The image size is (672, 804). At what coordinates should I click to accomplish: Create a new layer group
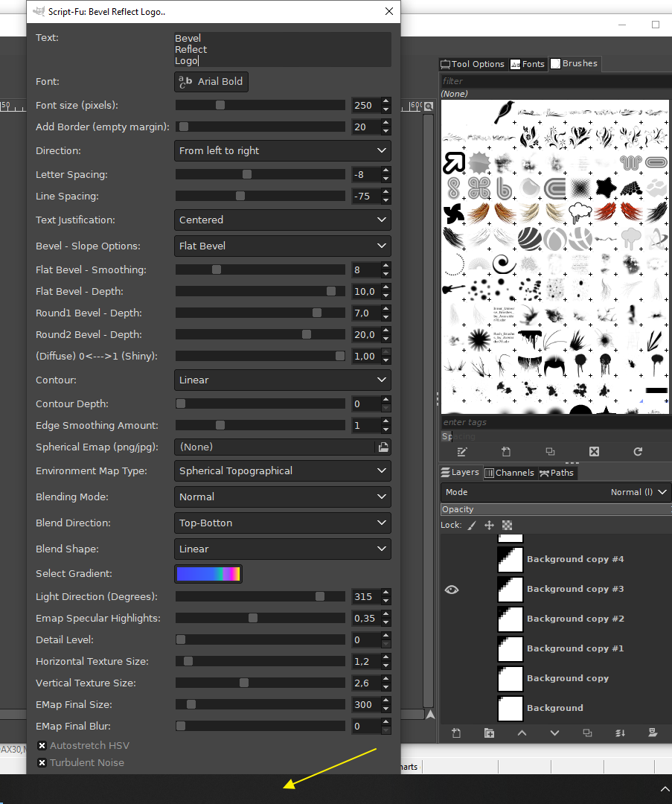point(489,733)
